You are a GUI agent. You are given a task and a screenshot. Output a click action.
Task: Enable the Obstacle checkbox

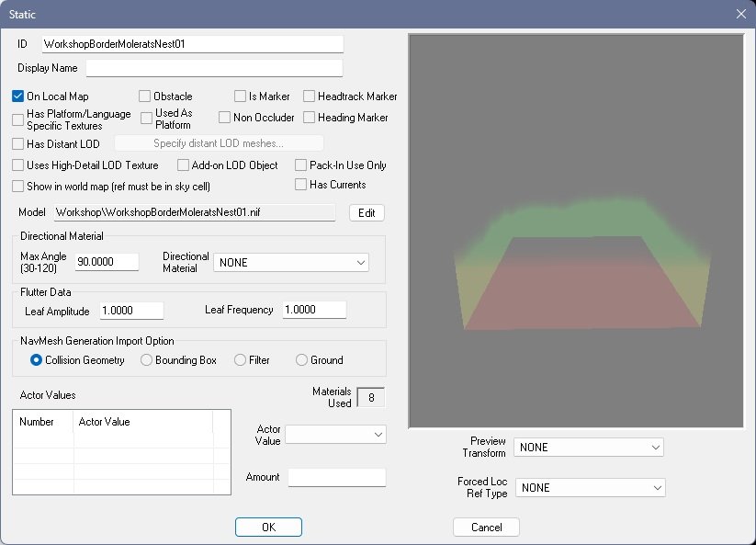(x=144, y=96)
